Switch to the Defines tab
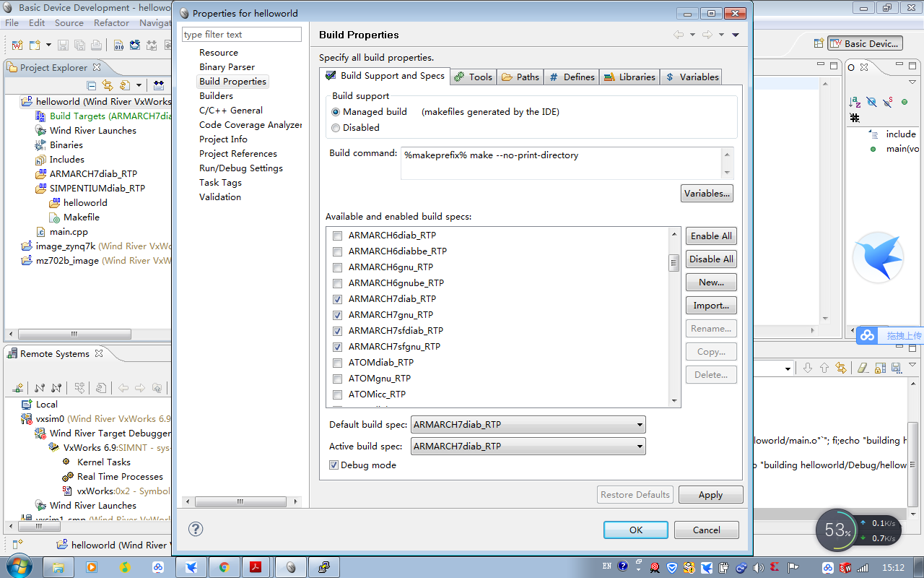Viewport: 924px width, 578px height. click(x=571, y=77)
